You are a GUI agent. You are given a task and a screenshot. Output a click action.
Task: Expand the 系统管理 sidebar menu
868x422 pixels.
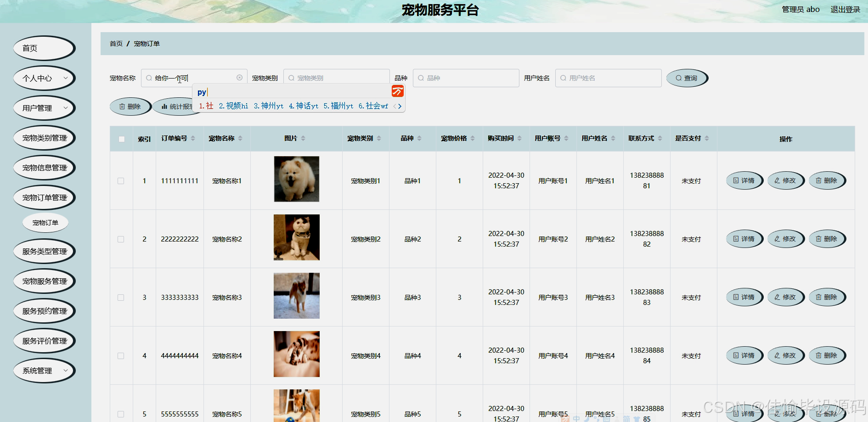(44, 371)
